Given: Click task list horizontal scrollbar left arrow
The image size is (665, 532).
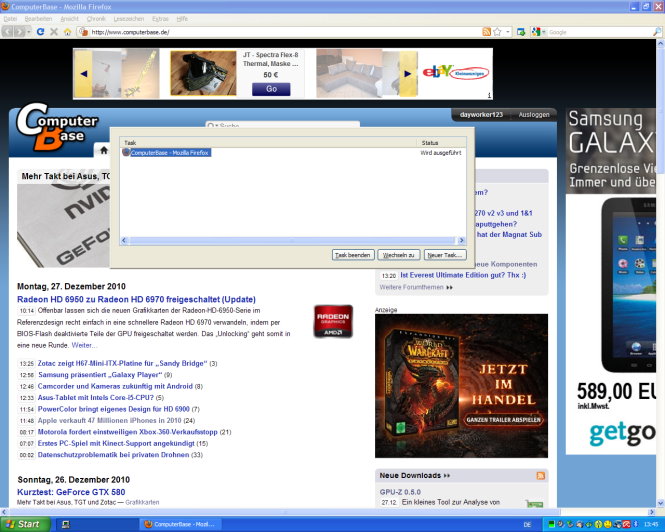Looking at the screenshot, I should coord(124,241).
